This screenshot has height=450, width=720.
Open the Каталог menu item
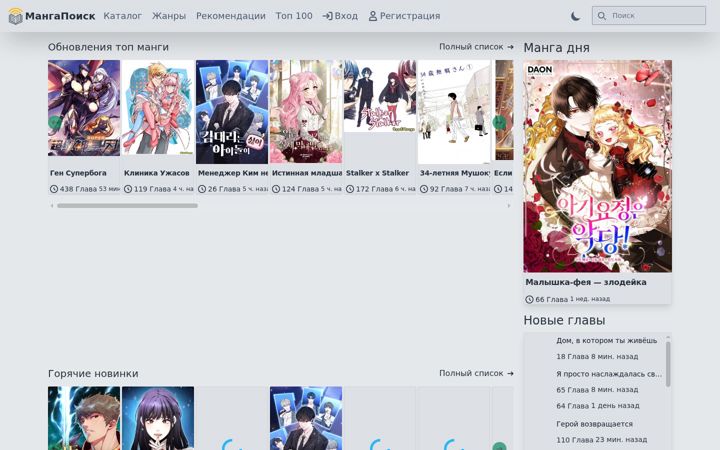[x=123, y=16]
